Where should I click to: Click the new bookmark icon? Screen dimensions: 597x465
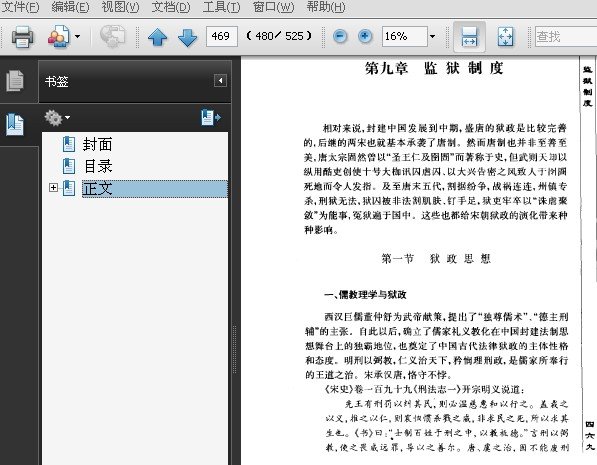coord(211,118)
